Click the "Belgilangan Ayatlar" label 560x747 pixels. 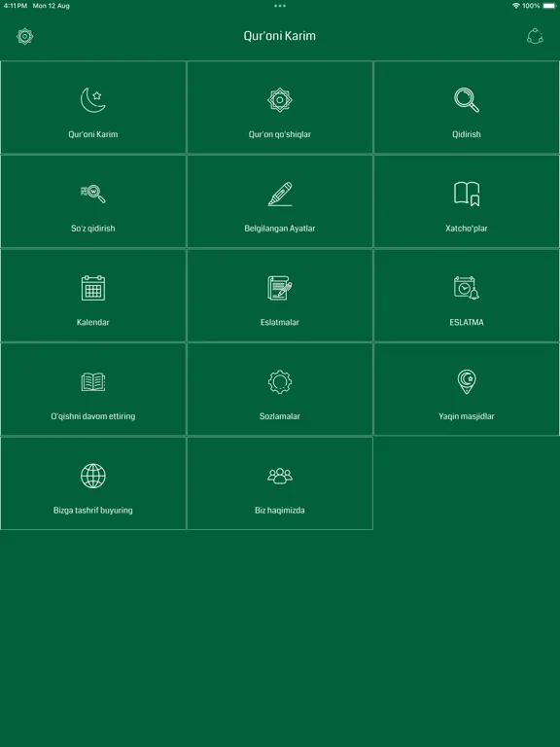tap(280, 229)
